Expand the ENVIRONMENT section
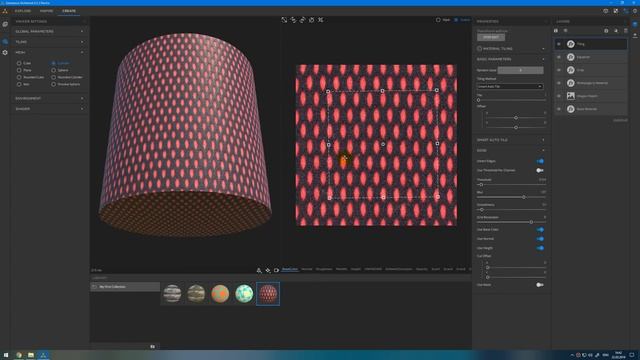This screenshot has height=360, width=640. (49, 98)
